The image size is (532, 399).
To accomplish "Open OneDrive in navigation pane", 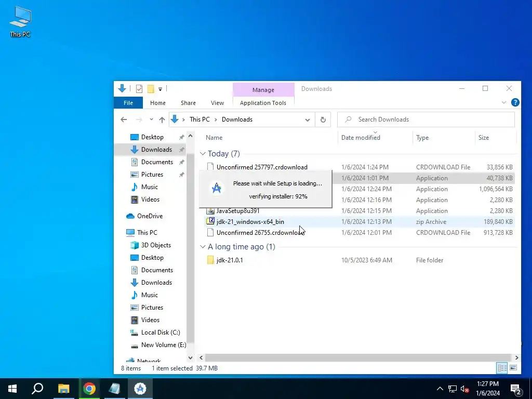I will point(150,216).
